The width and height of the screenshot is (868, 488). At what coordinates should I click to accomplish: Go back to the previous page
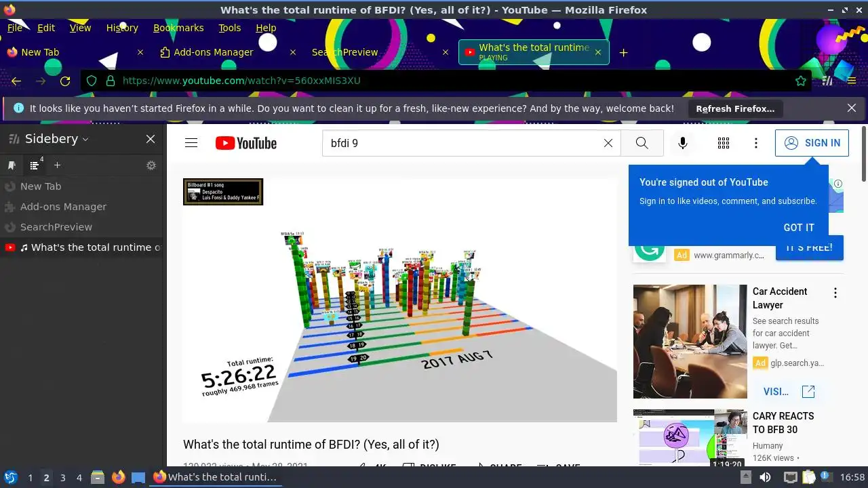[x=16, y=81]
